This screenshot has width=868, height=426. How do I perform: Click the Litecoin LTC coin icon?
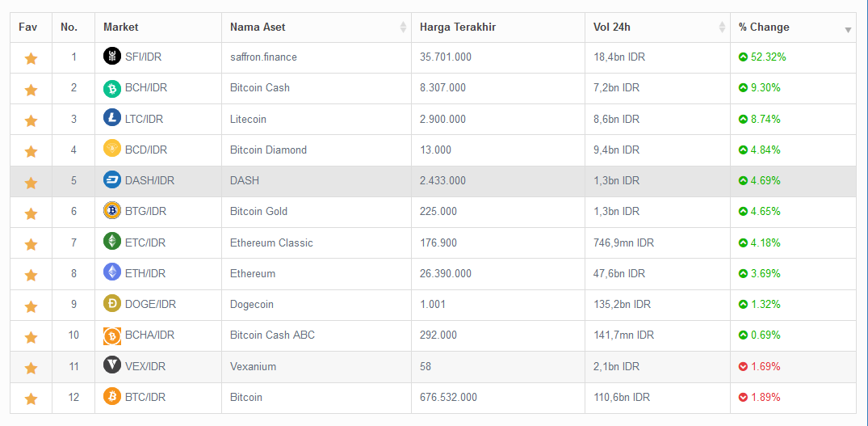[112, 119]
